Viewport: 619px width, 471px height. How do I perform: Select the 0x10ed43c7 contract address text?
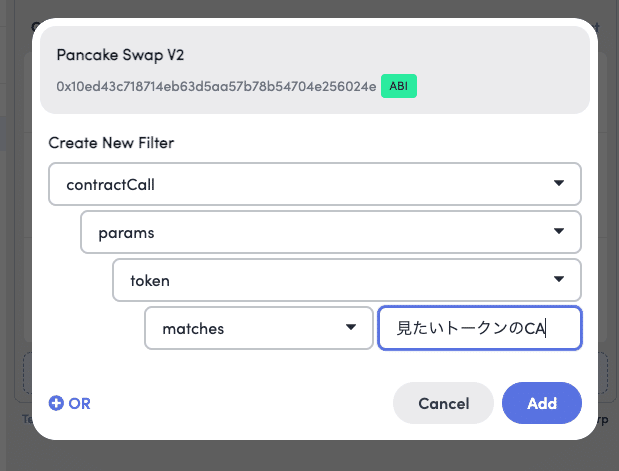tap(216, 86)
